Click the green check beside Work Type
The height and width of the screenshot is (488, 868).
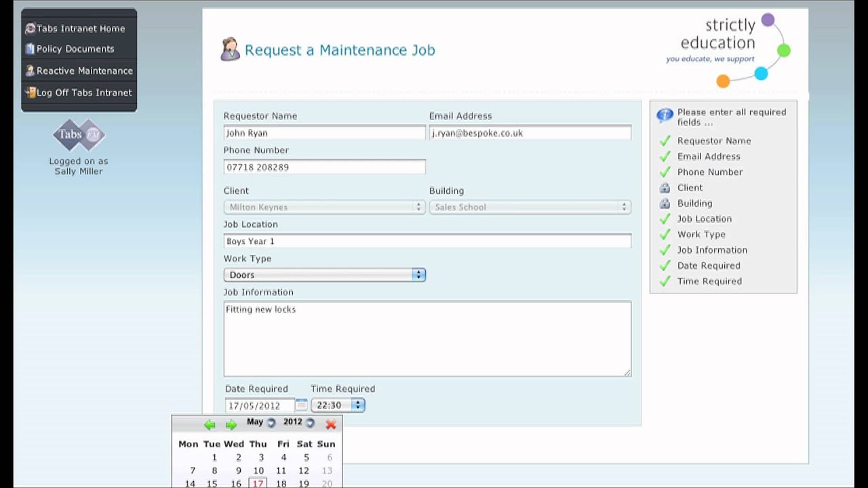pyautogui.click(x=665, y=234)
